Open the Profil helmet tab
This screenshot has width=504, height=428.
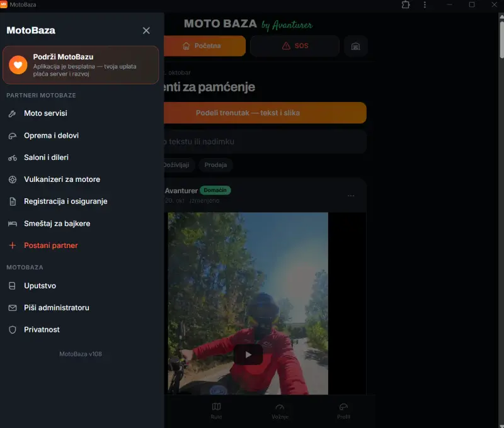coord(343,411)
